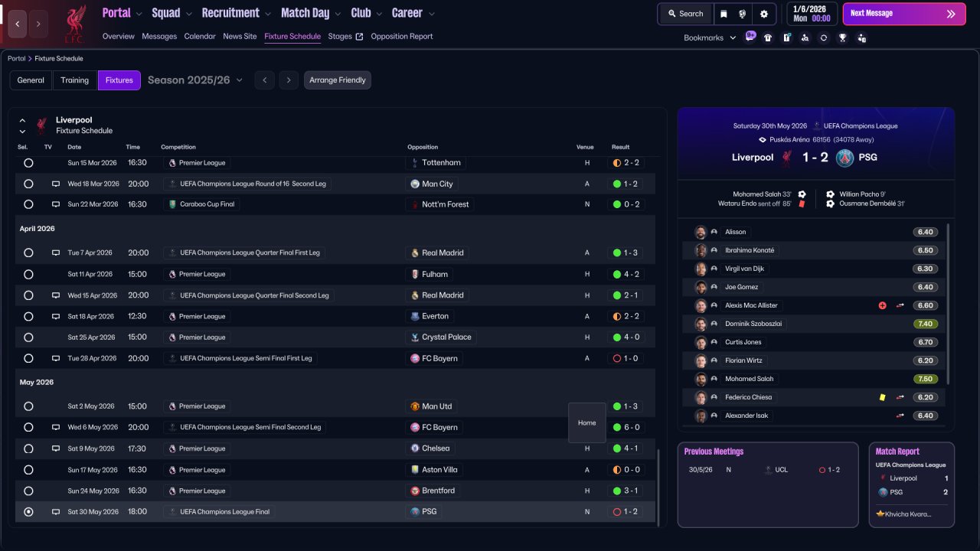
Task: Select the Man City fixture radio button
Action: click(x=28, y=184)
